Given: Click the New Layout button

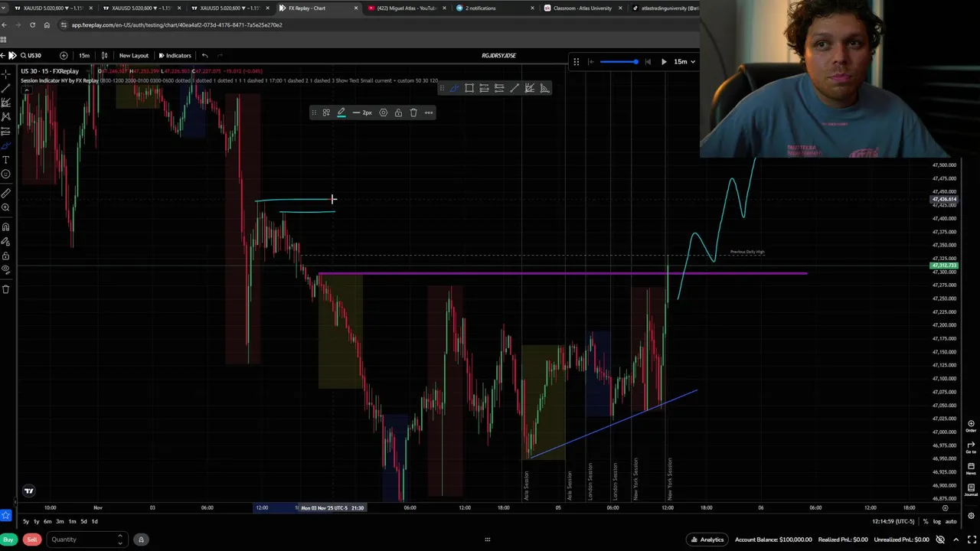Looking at the screenshot, I should (133, 55).
